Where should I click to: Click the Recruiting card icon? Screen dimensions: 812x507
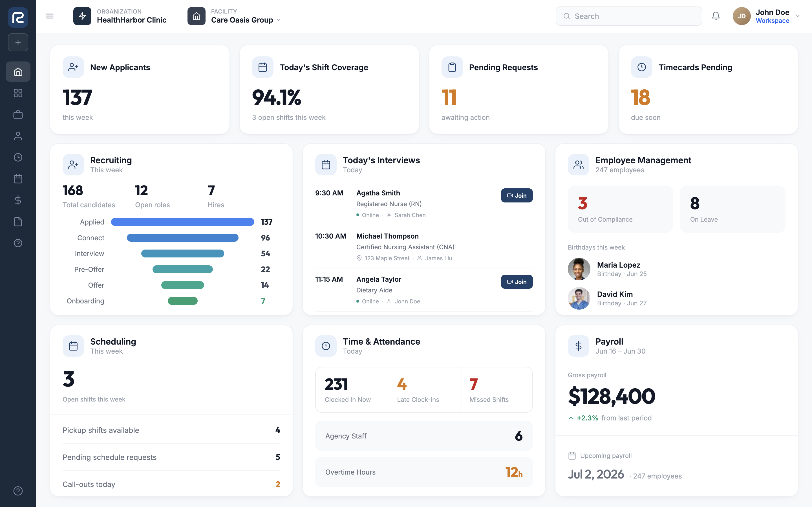pos(73,165)
